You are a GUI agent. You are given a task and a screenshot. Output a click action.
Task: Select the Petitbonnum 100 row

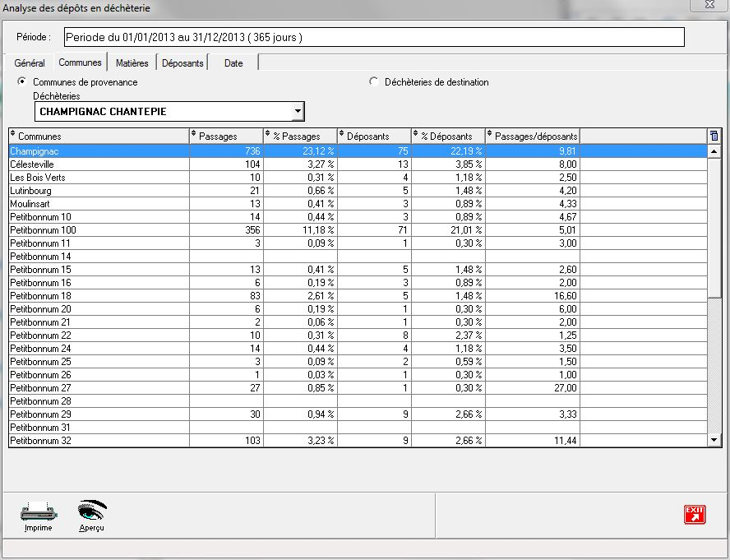pyautogui.click(x=99, y=230)
